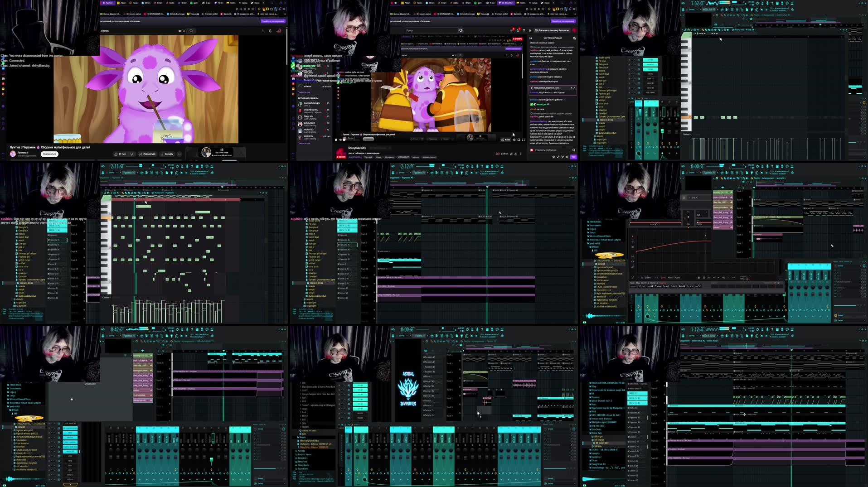Click the Twitch search magnifier button
This screenshot has height=487, width=868.
click(461, 30)
